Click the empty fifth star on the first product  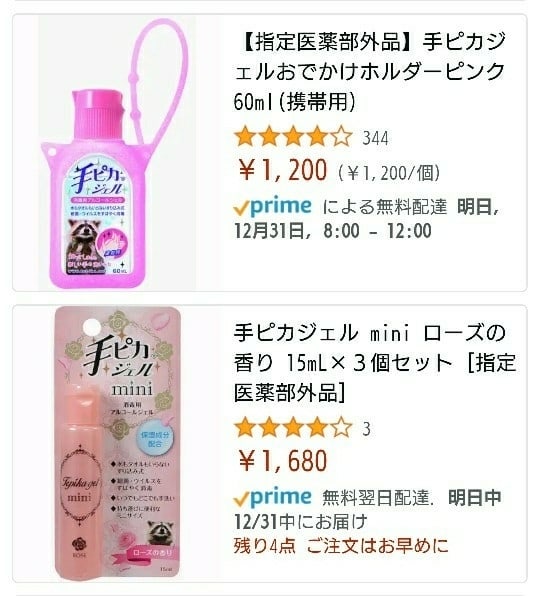coord(341,137)
